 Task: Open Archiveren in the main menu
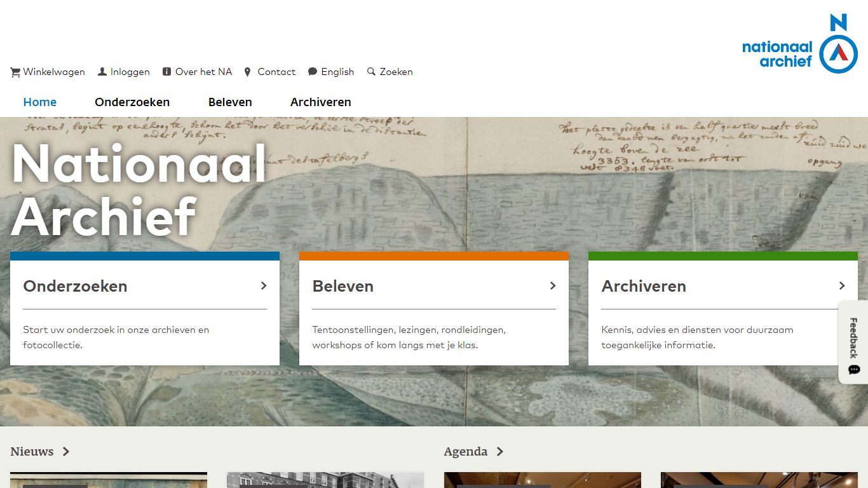click(x=321, y=102)
